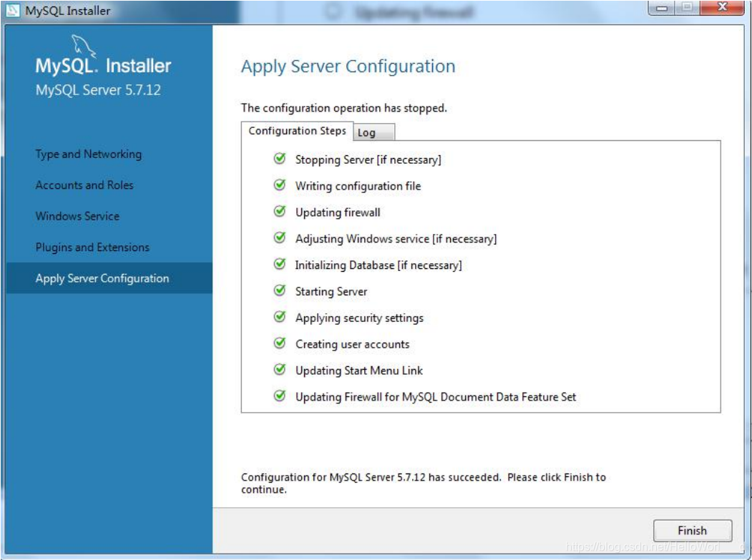
Task: Click check icon beside Adjusting Windows service
Action: point(280,238)
